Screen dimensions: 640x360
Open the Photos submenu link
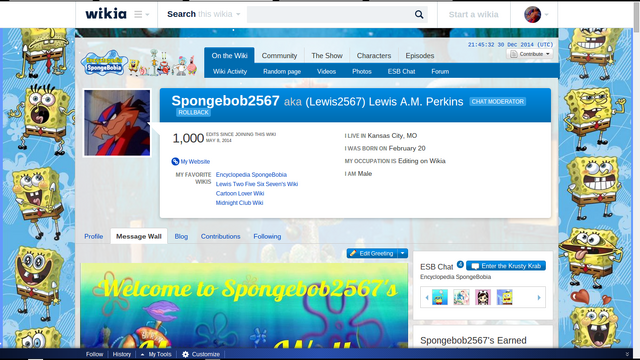362,71
